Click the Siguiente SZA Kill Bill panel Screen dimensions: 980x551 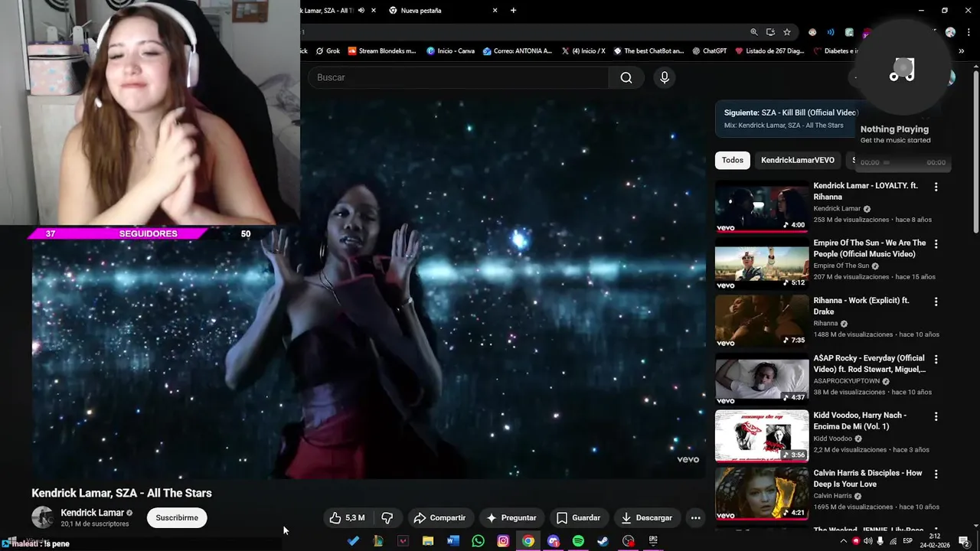[787, 119]
